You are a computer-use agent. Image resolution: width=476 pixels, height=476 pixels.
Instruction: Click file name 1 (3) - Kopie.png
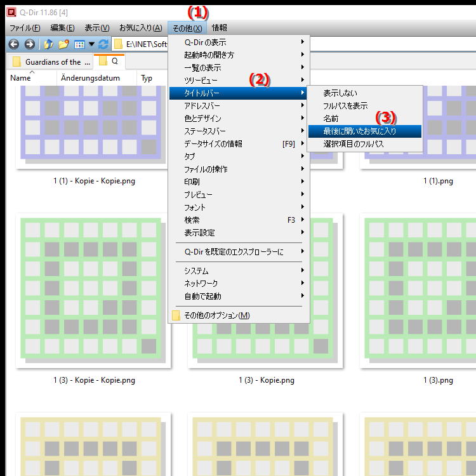(x=266, y=380)
